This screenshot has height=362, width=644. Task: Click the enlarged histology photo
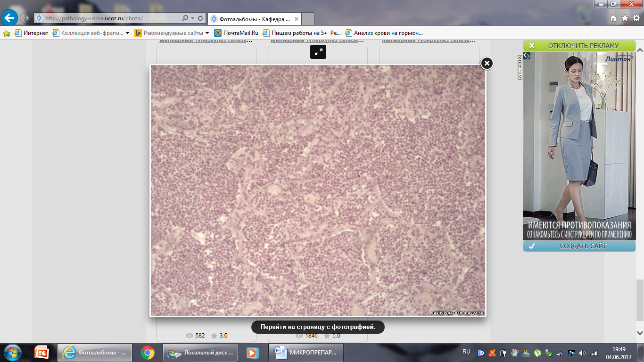pos(318,190)
